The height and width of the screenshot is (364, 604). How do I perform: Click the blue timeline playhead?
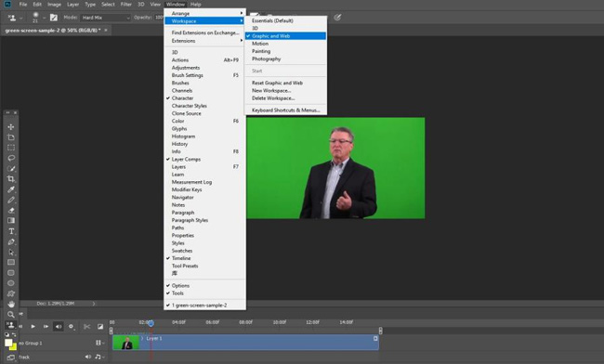[x=151, y=323]
